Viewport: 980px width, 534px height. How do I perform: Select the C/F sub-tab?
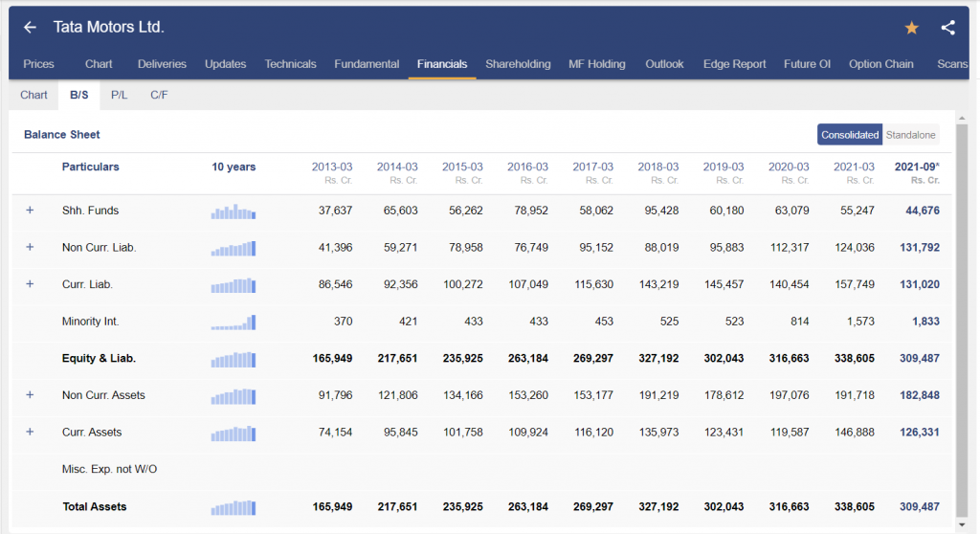159,95
